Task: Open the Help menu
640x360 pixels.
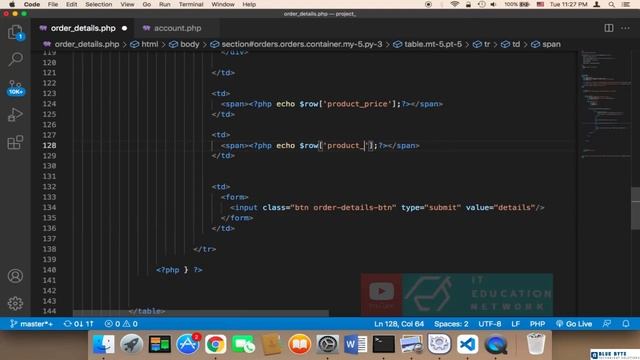Action: 249,4
